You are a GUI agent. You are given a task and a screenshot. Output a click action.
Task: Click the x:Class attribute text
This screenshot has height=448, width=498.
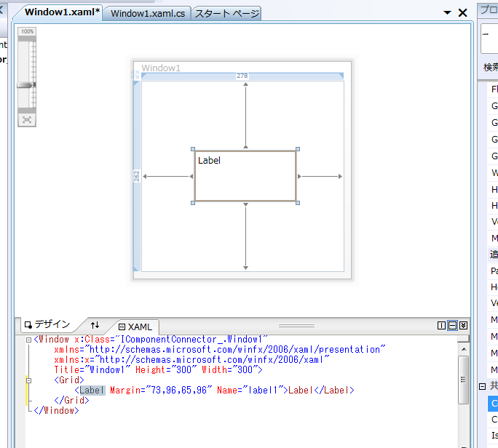[171, 340]
